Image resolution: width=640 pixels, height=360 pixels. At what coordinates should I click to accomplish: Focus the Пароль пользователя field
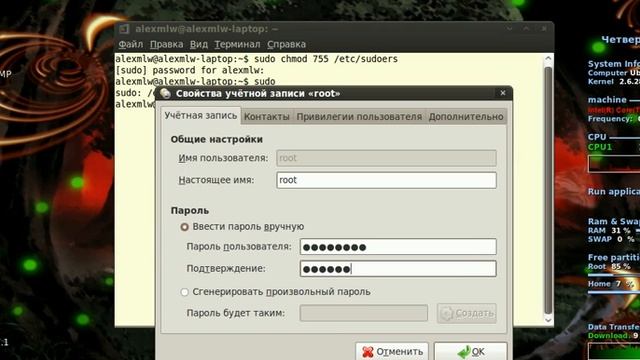tap(398, 247)
